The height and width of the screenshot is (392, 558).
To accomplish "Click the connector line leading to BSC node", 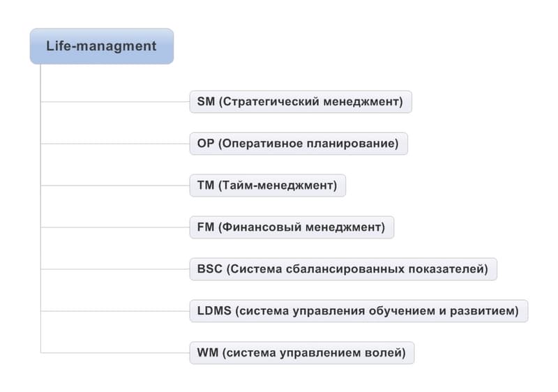I will pos(115,269).
